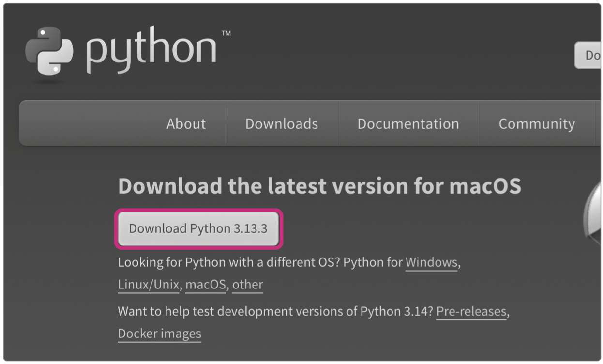This screenshot has height=364, width=603.
Task: Click the "Download the latest version" heading
Action: point(319,186)
